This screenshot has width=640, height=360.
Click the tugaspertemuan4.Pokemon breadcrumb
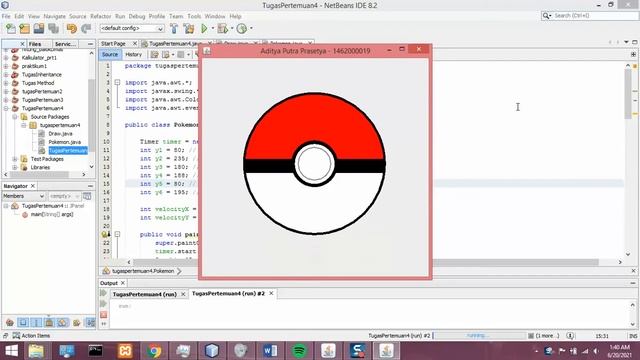pyautogui.click(x=143, y=271)
